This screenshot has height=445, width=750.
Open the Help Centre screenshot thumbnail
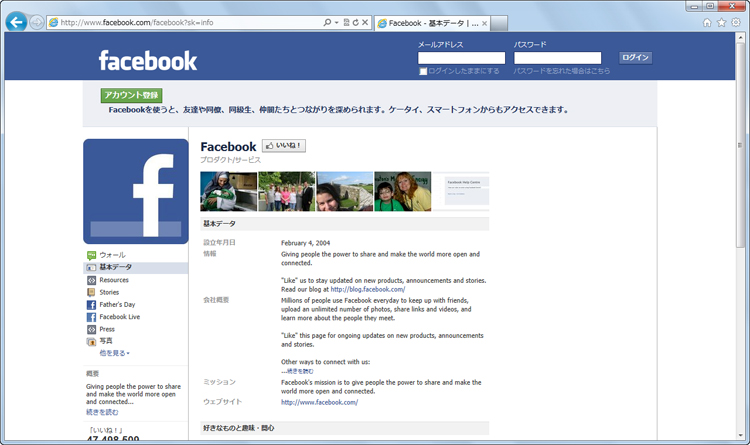[461, 191]
